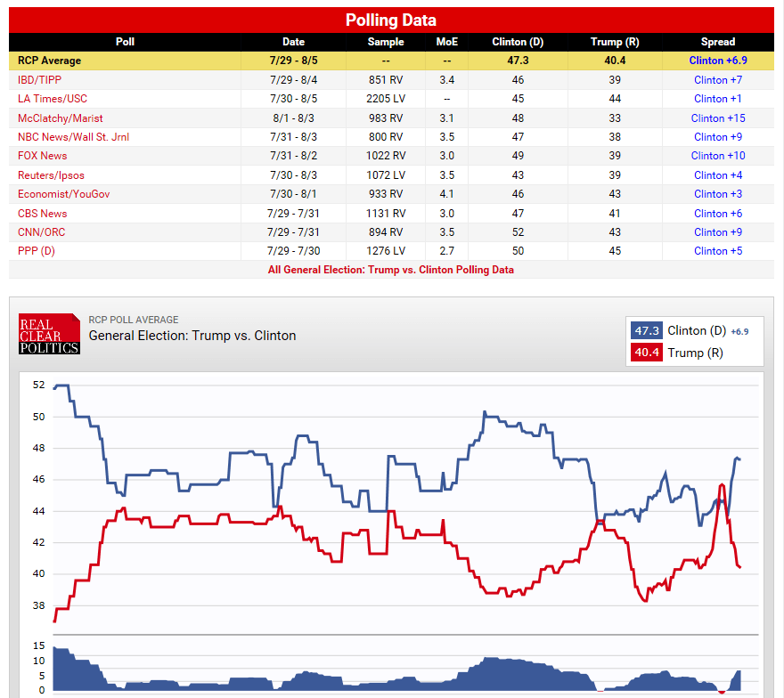784x698 pixels.
Task: Click the +6.9 spread in chart legend
Action: (x=739, y=332)
